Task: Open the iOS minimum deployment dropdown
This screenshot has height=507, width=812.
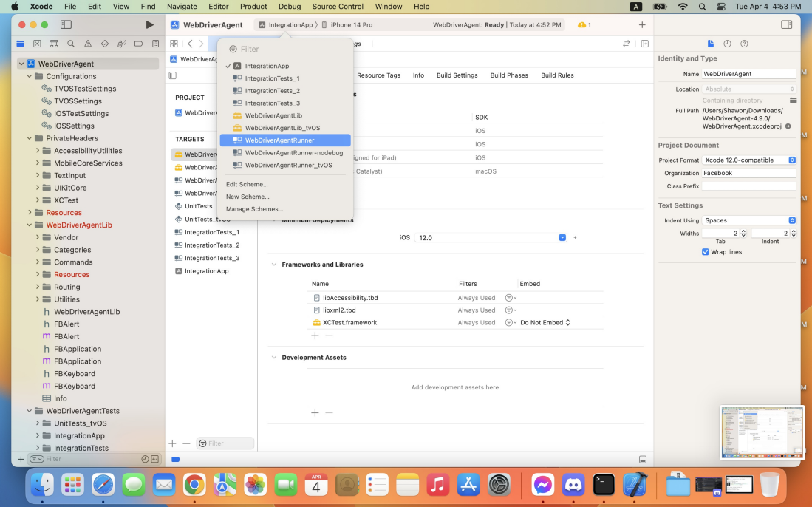Action: tap(491, 238)
